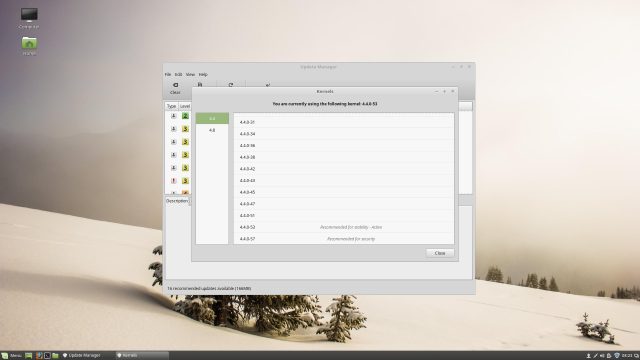The height and width of the screenshot is (360, 640).
Task: Open the Home folder desktop icon
Action: coord(29,46)
